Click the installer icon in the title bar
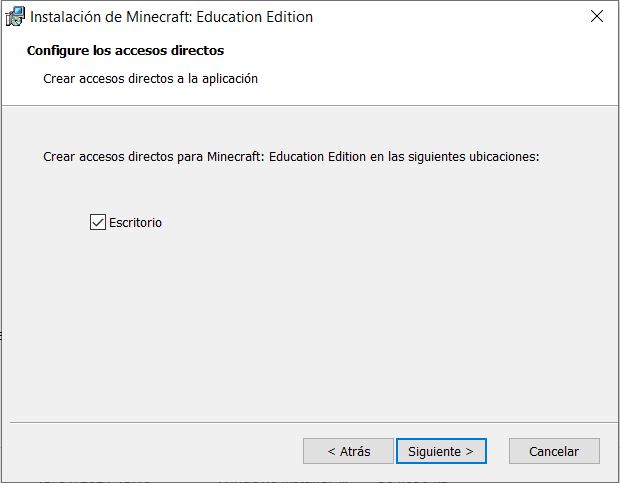The image size is (620, 483). tap(15, 17)
